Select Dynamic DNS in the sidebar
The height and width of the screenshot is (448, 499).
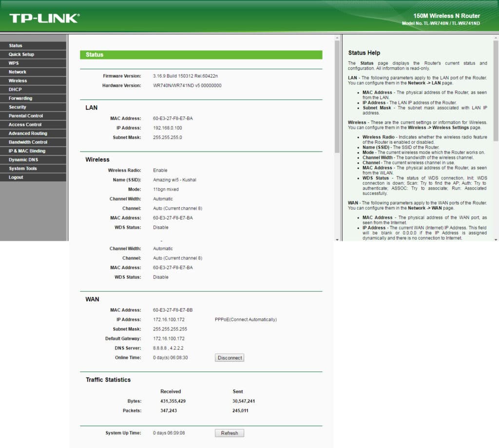pyautogui.click(x=33, y=159)
